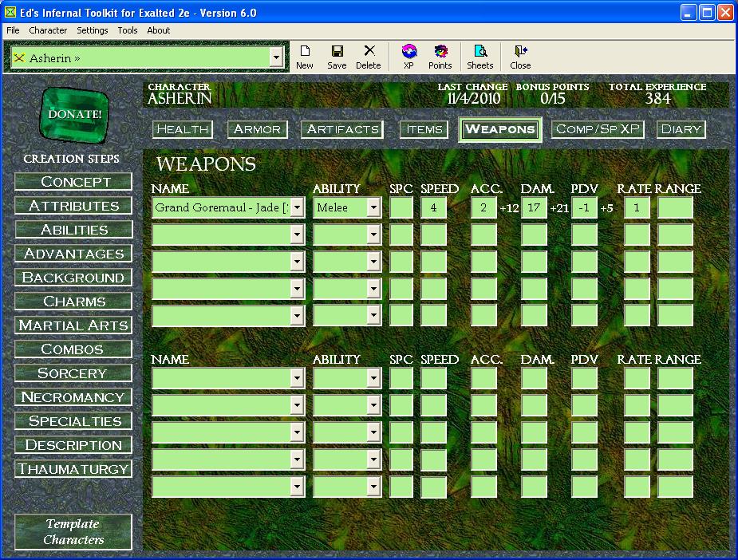The width and height of the screenshot is (738, 560).
Task: Open the Thaumaturgy step
Action: [73, 469]
